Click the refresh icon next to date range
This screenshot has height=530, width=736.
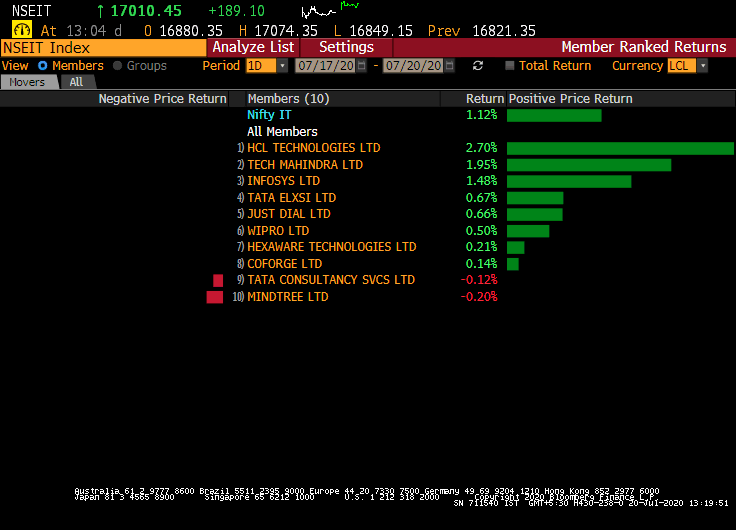tap(478, 66)
